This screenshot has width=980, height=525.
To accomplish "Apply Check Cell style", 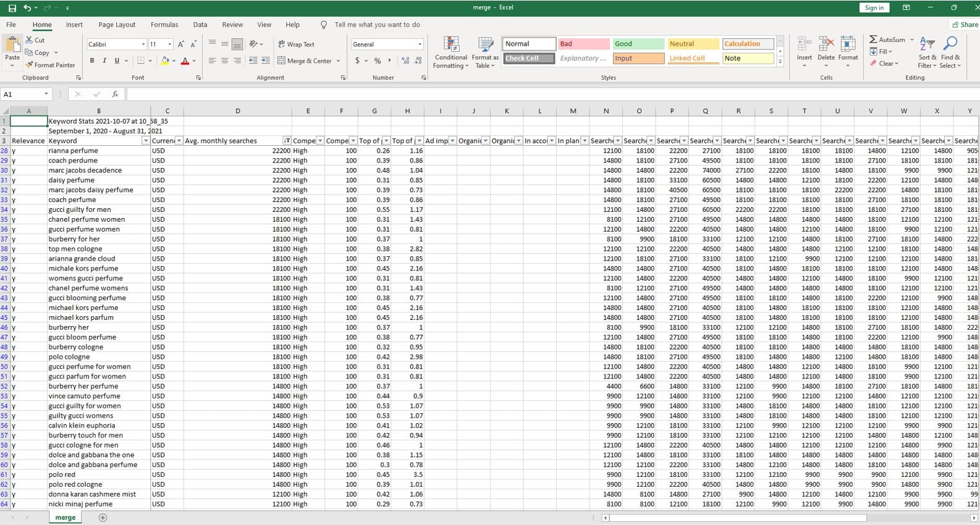I will pos(529,58).
